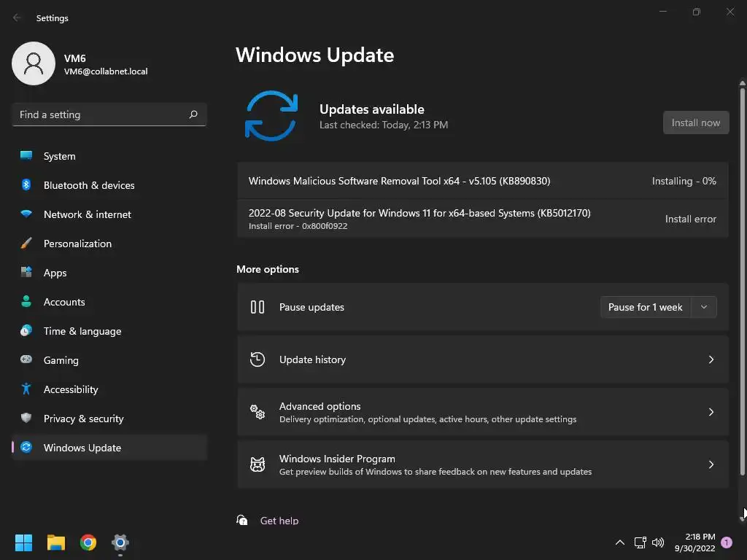
Task: Click the Personalization paintbrush icon
Action: 26,244
